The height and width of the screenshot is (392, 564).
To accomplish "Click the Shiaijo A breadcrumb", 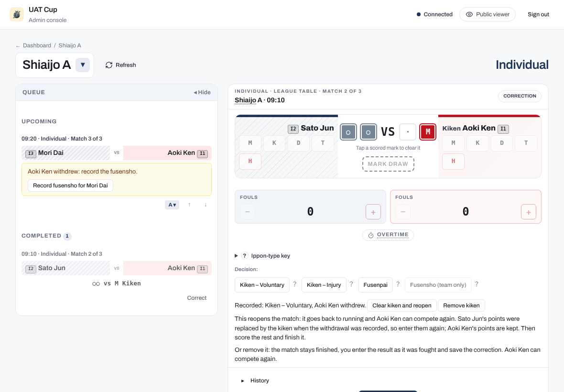I will [x=70, y=45].
